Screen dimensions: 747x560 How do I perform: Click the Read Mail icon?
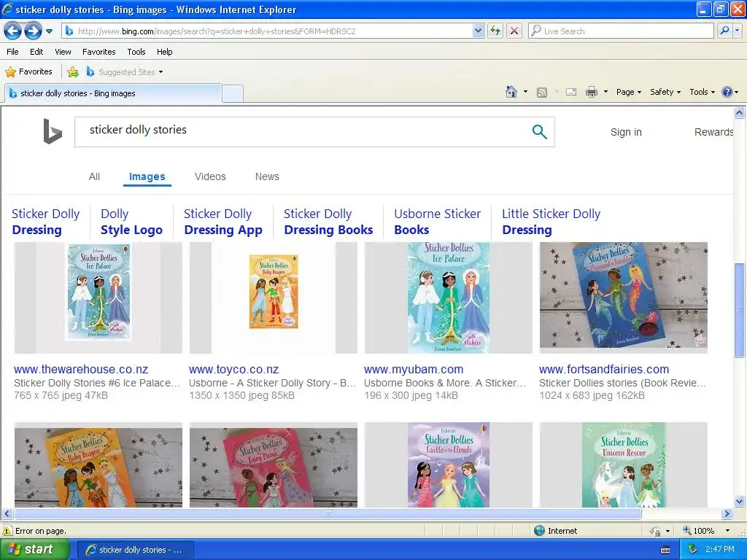pyautogui.click(x=571, y=92)
